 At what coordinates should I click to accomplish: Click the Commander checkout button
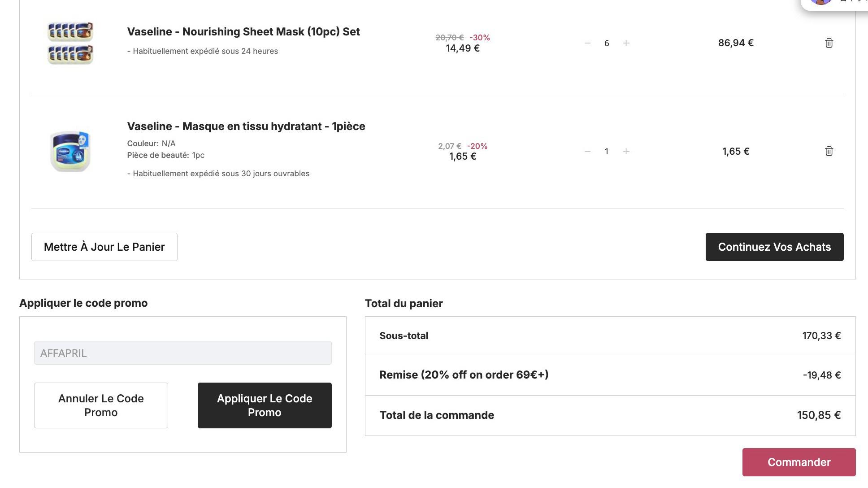click(799, 462)
